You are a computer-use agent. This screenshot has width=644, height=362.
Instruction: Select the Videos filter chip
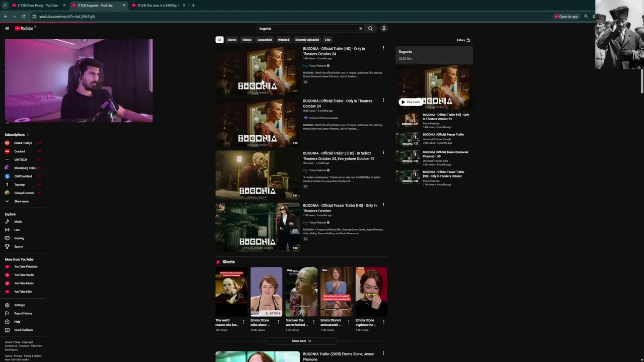click(247, 40)
